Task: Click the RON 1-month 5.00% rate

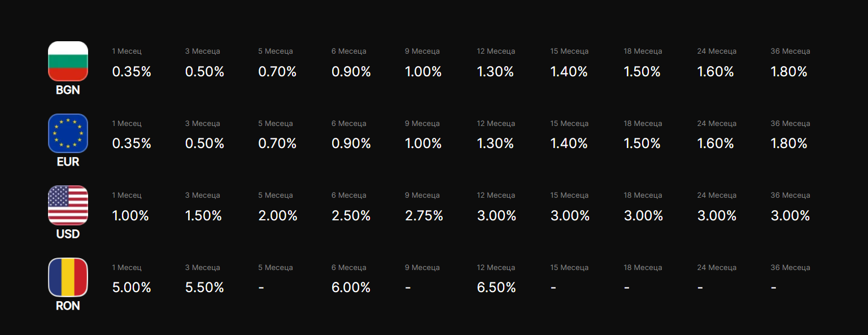Action: click(x=132, y=288)
